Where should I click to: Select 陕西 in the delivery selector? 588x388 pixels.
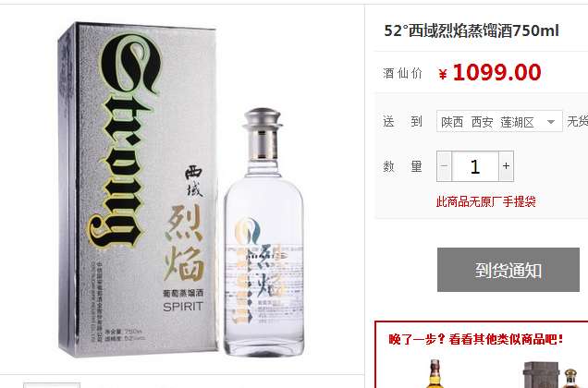[452, 122]
